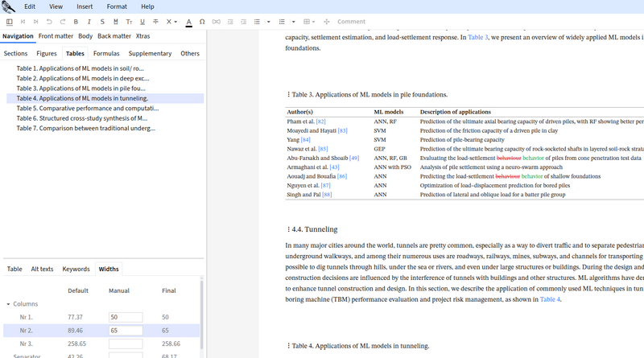Go to previous change icon

(x=23, y=22)
